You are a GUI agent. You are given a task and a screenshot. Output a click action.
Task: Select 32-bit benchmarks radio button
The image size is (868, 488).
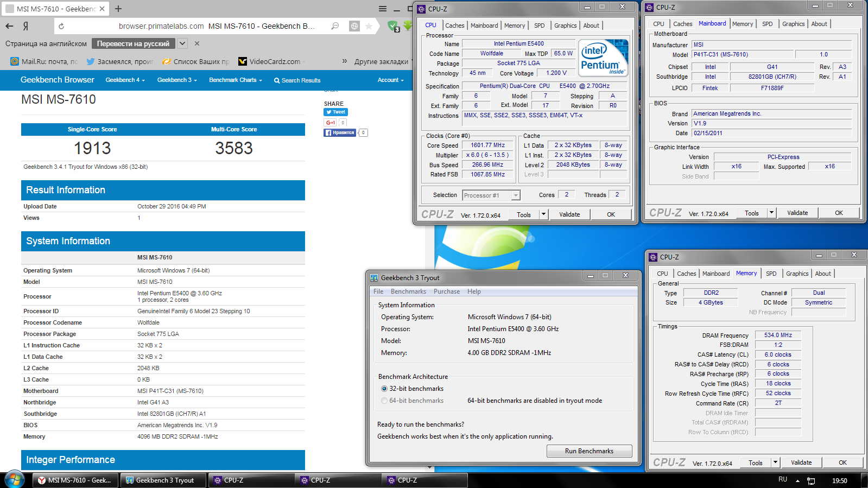tap(384, 389)
